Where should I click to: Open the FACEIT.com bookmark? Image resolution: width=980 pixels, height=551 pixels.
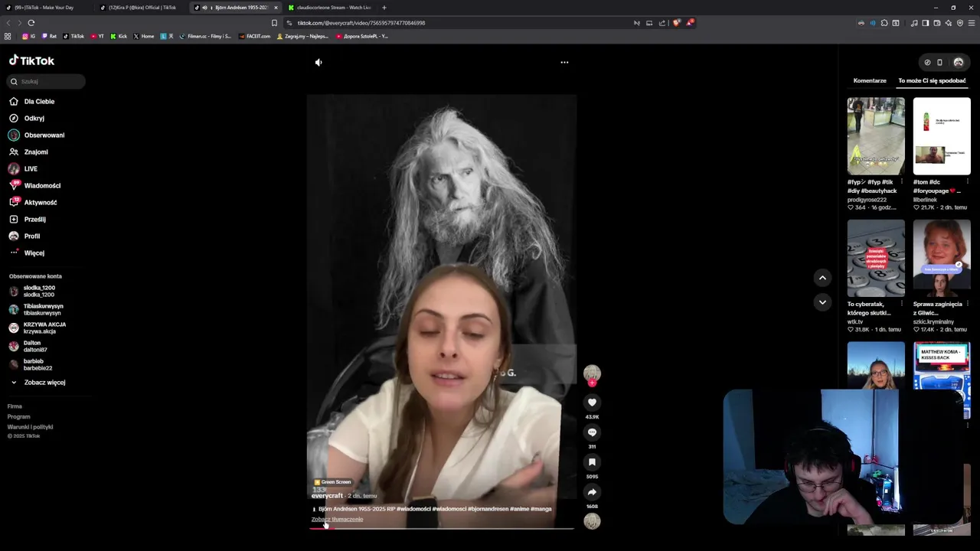[254, 37]
